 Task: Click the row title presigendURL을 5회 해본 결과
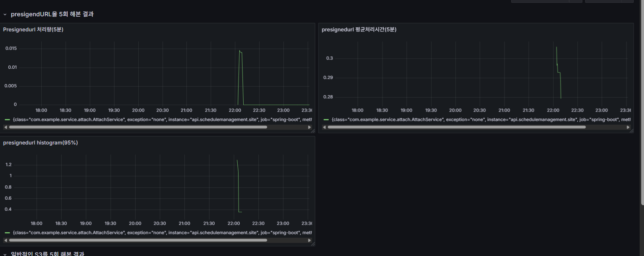(52, 14)
